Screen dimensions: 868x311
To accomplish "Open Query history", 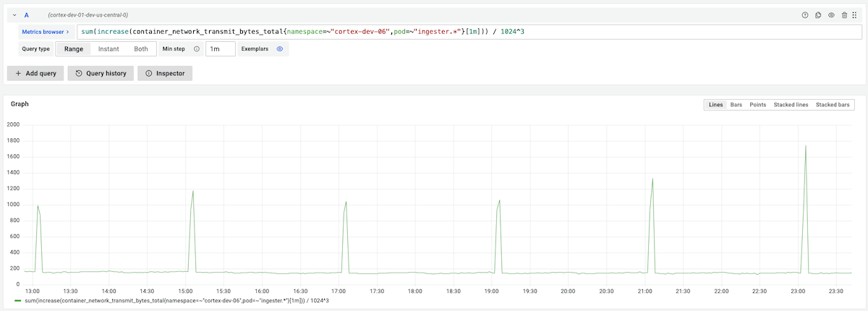I will click(x=101, y=73).
